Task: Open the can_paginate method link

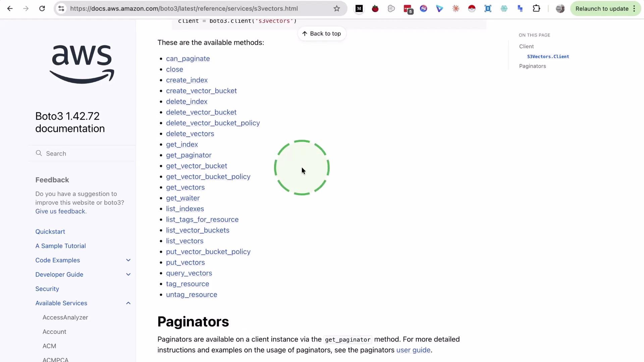Action: coord(188,59)
